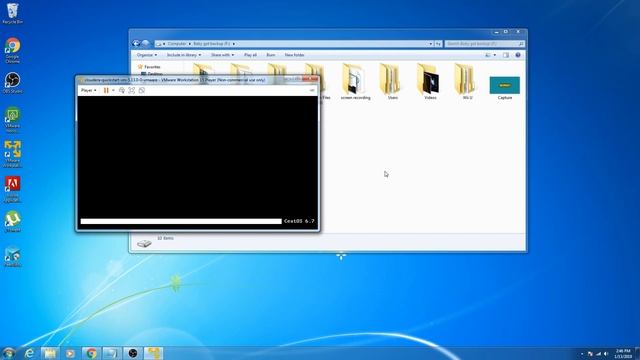Open the power options arrow beside pause
Screen dimensions: 640x360
113,91
